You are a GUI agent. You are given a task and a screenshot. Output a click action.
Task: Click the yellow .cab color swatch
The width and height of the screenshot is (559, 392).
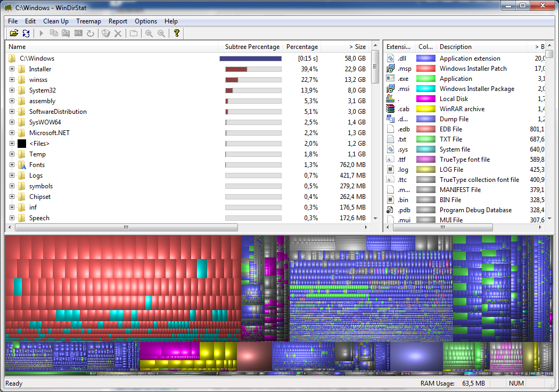pos(426,109)
